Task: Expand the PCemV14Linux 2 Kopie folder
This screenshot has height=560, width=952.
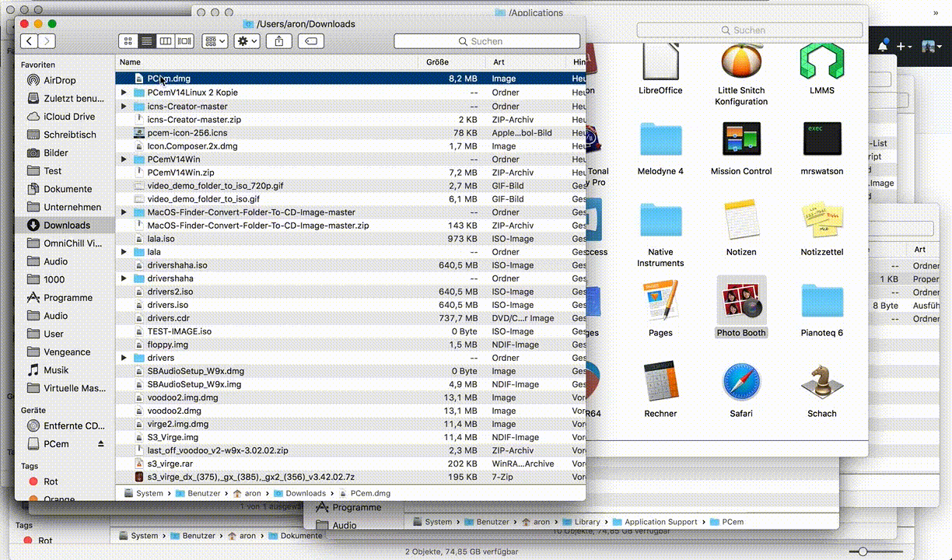Action: click(x=124, y=93)
